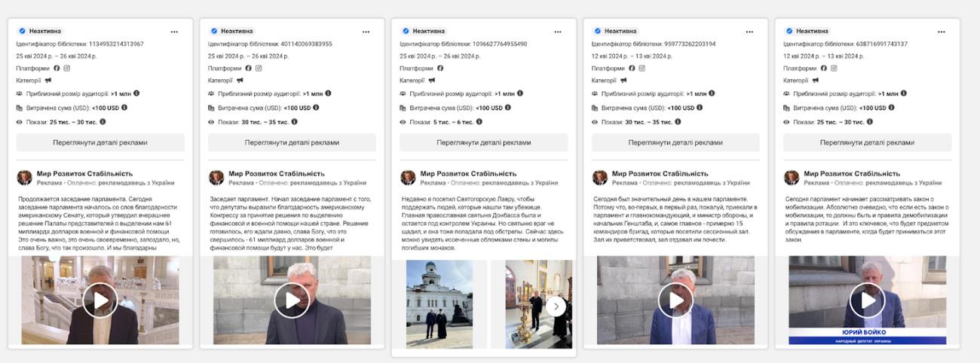Play the video captioned Юрий Бойко
Viewport: 980px width, 363px height.
click(x=867, y=300)
